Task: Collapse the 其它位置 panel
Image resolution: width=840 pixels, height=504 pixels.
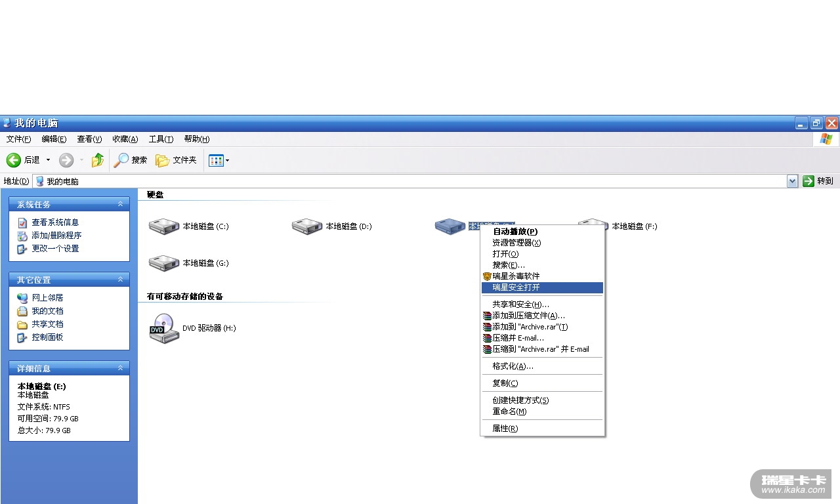Action: click(x=120, y=280)
